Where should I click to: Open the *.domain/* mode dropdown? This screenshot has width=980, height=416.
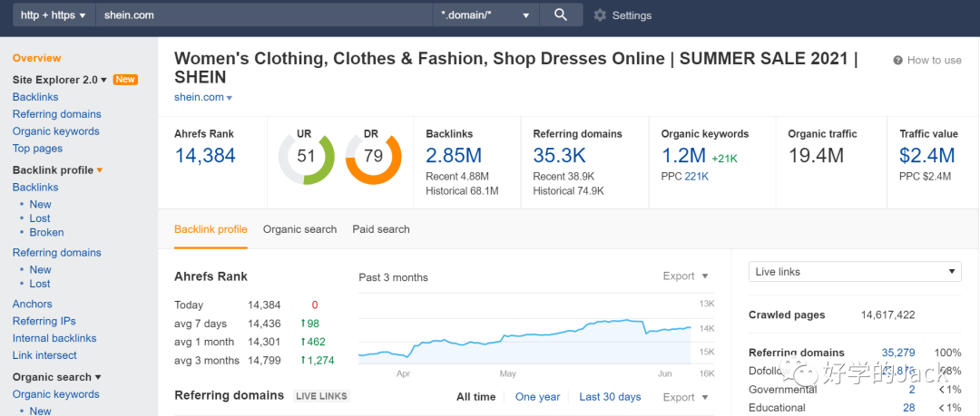pyautogui.click(x=485, y=15)
